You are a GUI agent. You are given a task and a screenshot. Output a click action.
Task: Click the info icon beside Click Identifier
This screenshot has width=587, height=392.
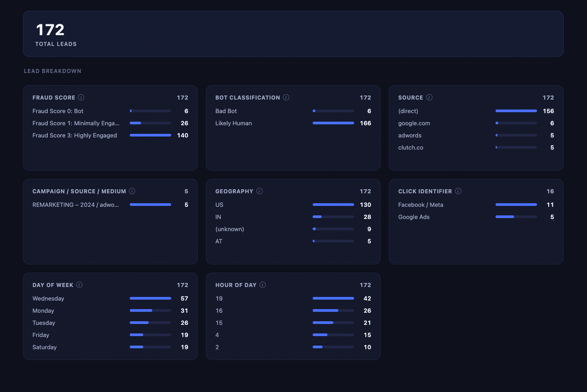[458, 191]
